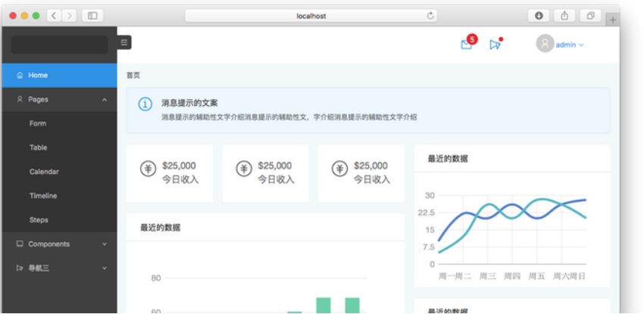Click the info icon in alert
This screenshot has height=314, width=644.
145,104
